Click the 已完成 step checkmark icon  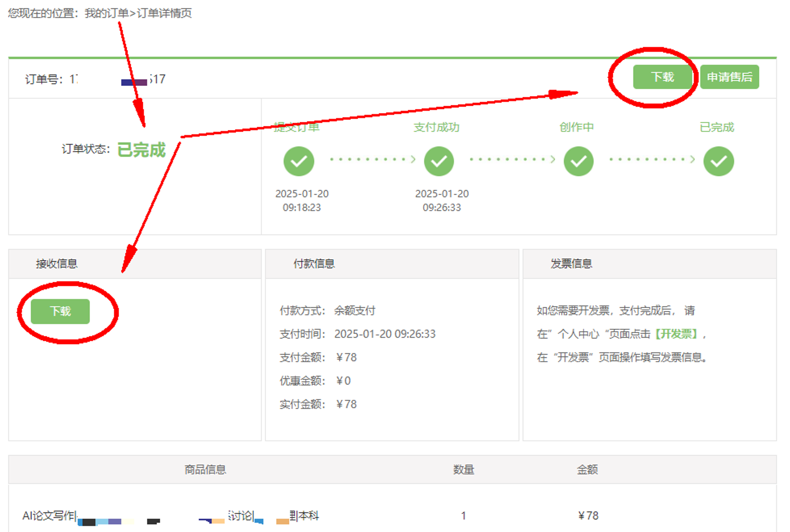pyautogui.click(x=719, y=161)
